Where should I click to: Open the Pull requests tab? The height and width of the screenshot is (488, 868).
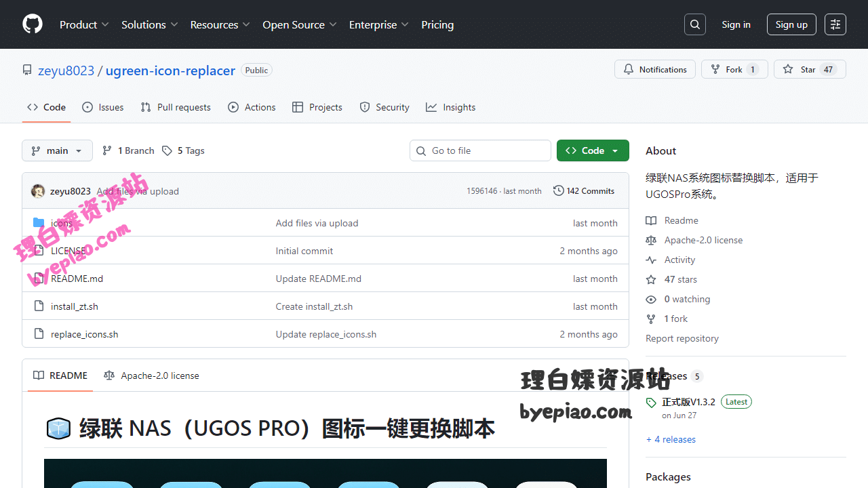coord(176,107)
